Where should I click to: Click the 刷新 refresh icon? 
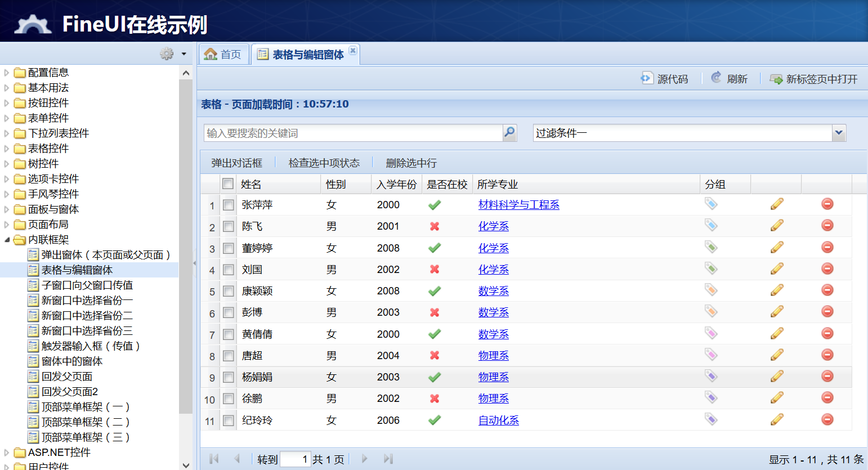(716, 78)
